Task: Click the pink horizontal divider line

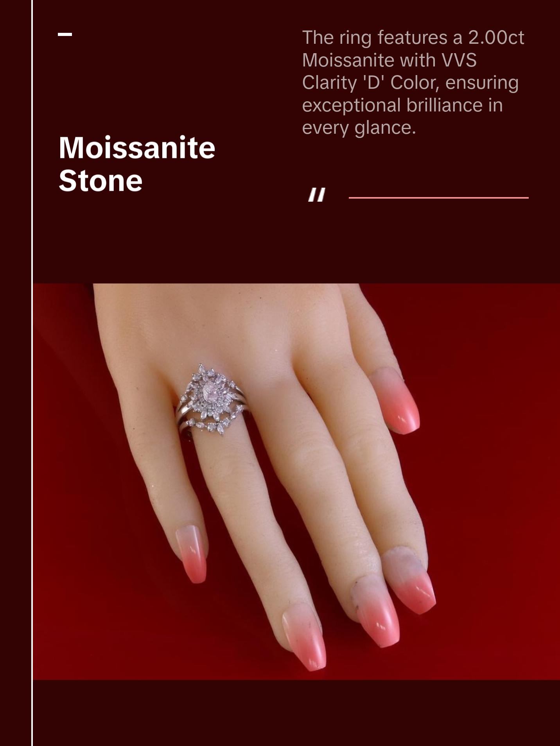Action: (438, 197)
